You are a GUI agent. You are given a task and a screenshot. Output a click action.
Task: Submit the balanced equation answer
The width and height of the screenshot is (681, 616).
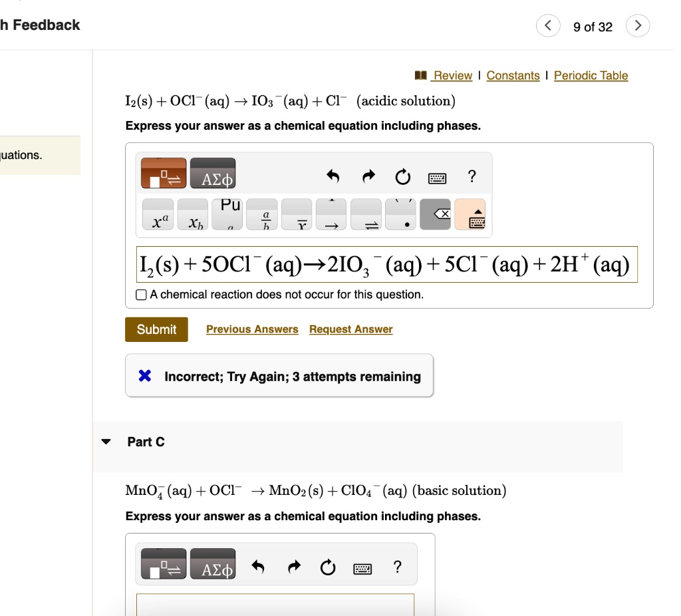click(x=156, y=329)
